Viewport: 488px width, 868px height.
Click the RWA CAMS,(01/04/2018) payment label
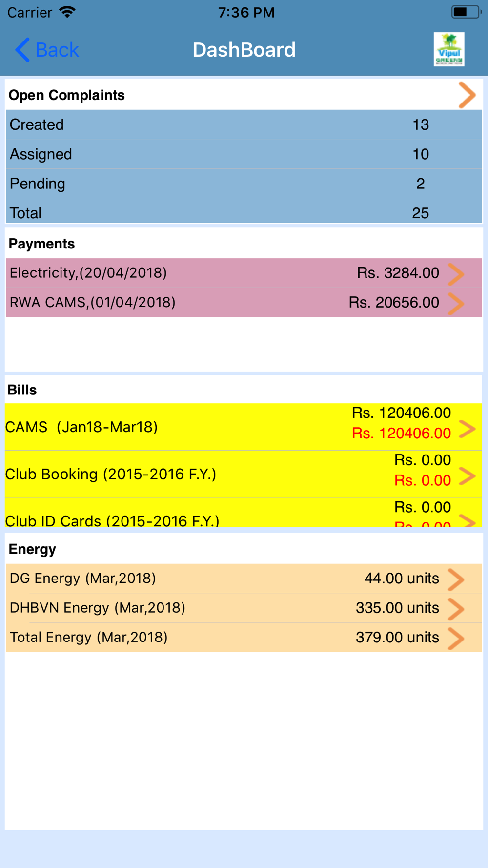93,303
